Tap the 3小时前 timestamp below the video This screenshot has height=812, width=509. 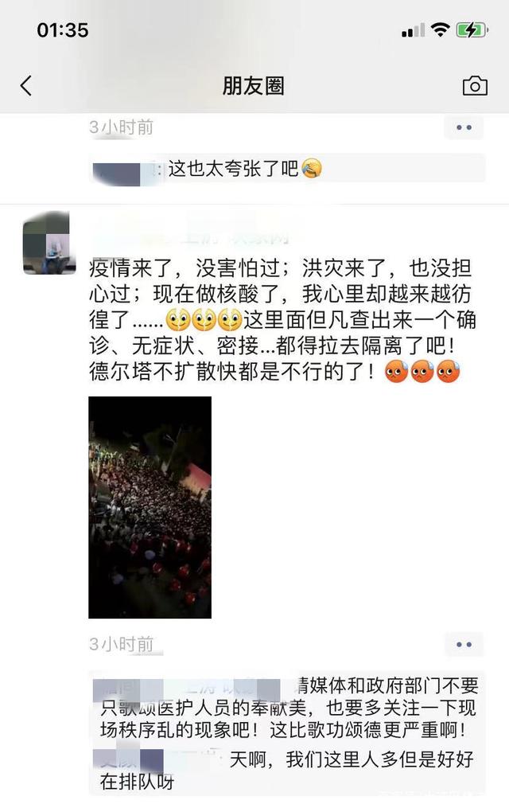121,644
